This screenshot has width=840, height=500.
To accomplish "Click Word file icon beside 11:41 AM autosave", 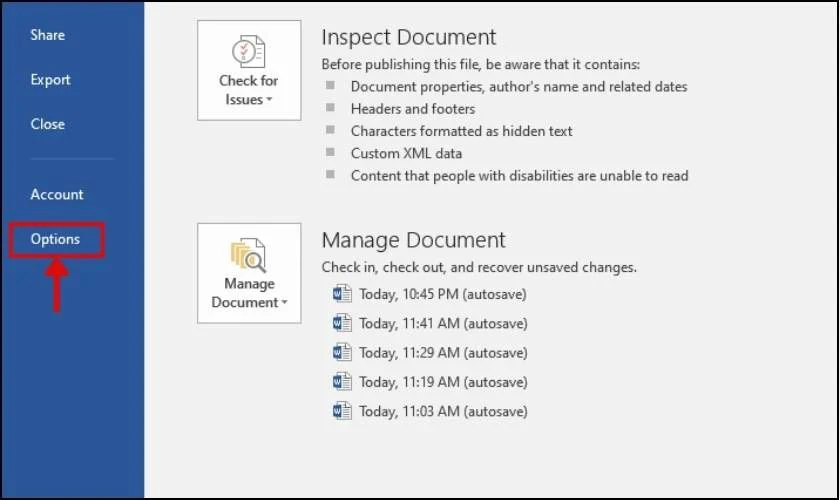I will click(342, 323).
